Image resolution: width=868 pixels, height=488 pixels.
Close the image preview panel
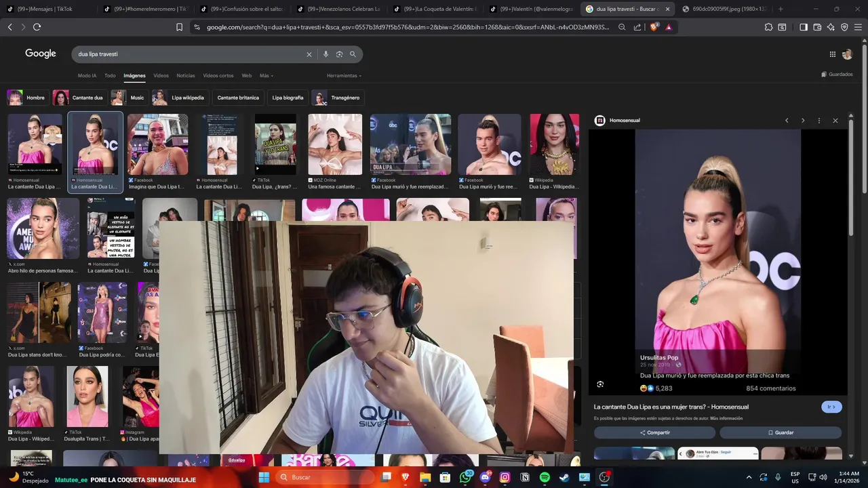click(835, 121)
